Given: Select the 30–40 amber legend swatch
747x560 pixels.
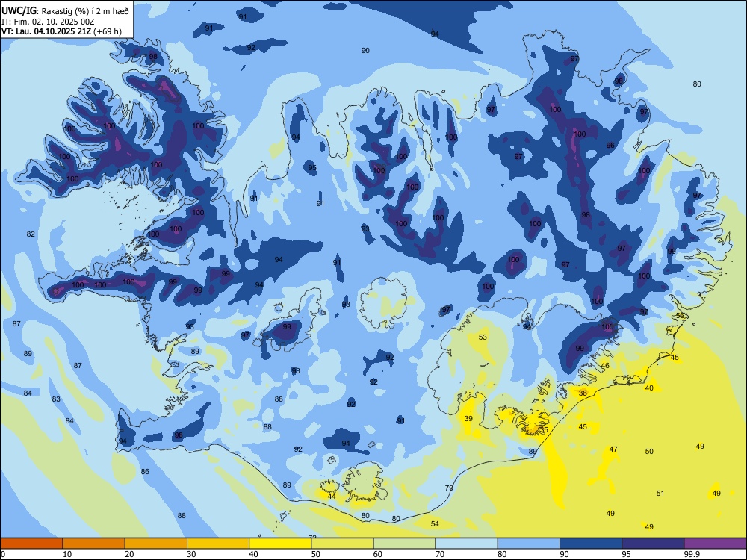Looking at the screenshot, I should [x=218, y=544].
